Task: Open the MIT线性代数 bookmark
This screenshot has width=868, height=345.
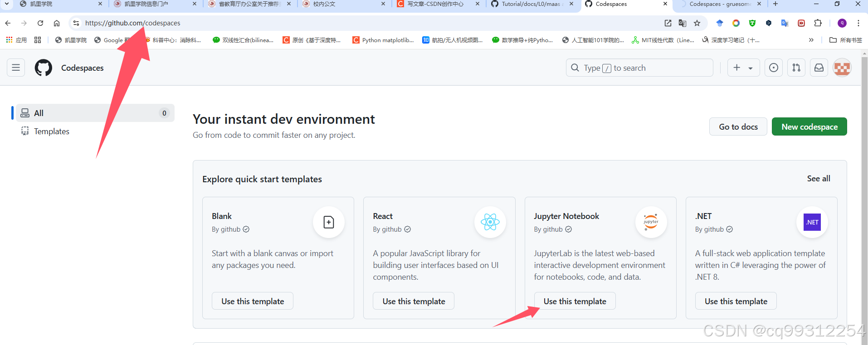Action: [663, 40]
